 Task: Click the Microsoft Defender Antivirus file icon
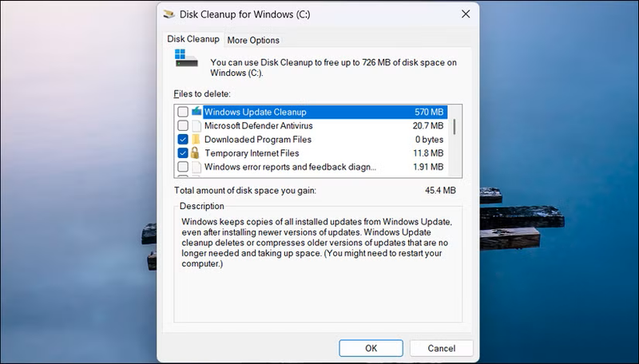(x=196, y=125)
